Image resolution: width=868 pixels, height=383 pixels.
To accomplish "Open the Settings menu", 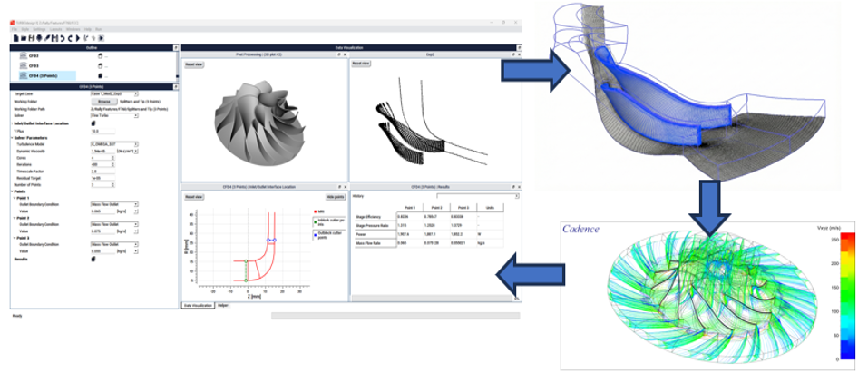I will tap(39, 29).
